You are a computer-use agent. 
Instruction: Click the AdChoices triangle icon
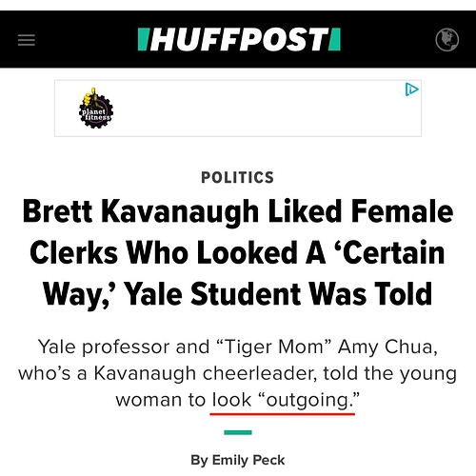click(412, 89)
